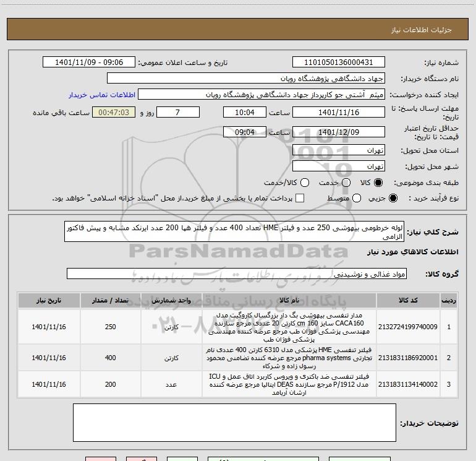Image resolution: width=476 pixels, height=461 pixels.
Task: Select the کالا/خدمت radio button
Action: (x=305, y=183)
